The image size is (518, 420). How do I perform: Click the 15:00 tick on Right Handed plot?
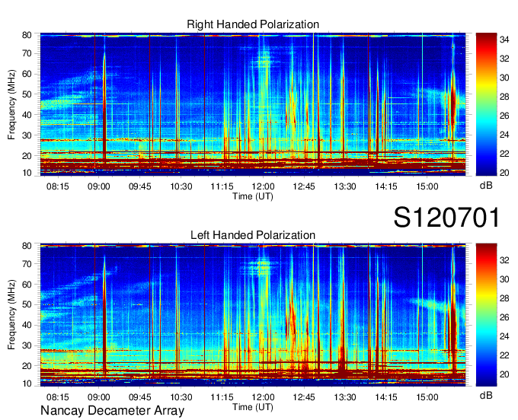click(427, 186)
